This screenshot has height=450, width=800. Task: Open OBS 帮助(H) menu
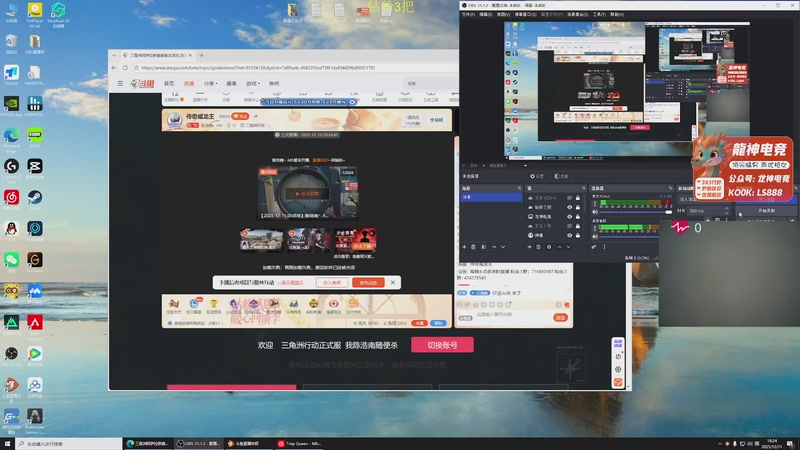(x=617, y=14)
